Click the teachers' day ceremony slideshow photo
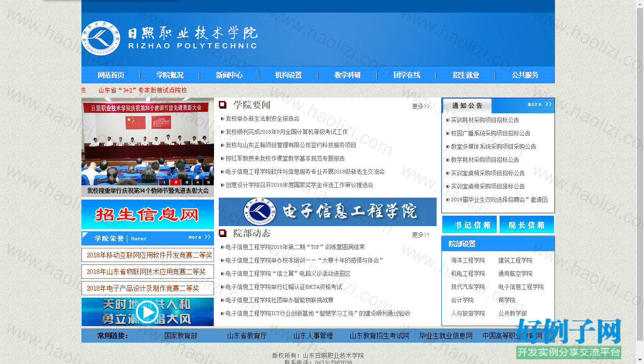Screen dimensions: 644x364 148,141
